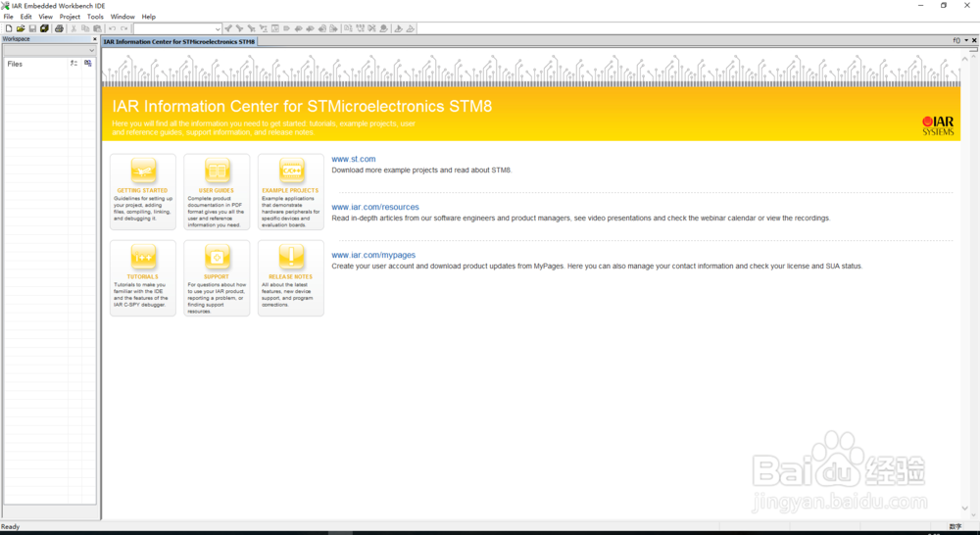Click the Navigate Forward toolbar icon
This screenshot has height=535, width=980.
[333, 28]
